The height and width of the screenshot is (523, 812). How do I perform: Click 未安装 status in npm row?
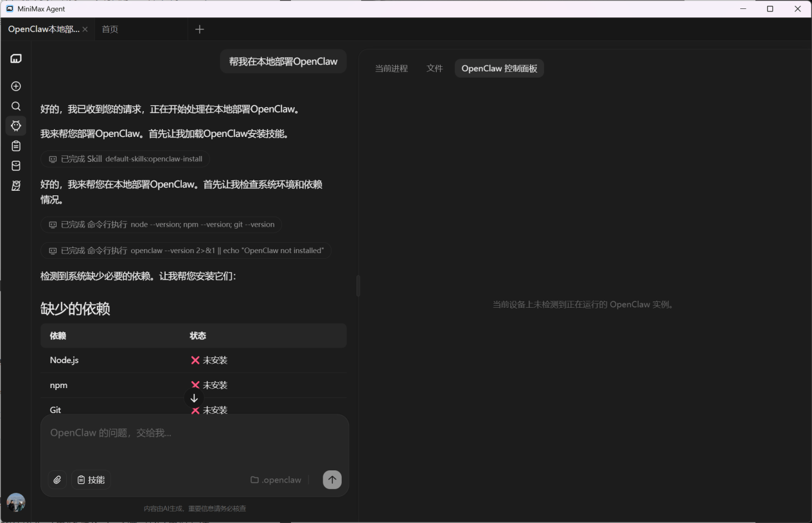pos(209,386)
